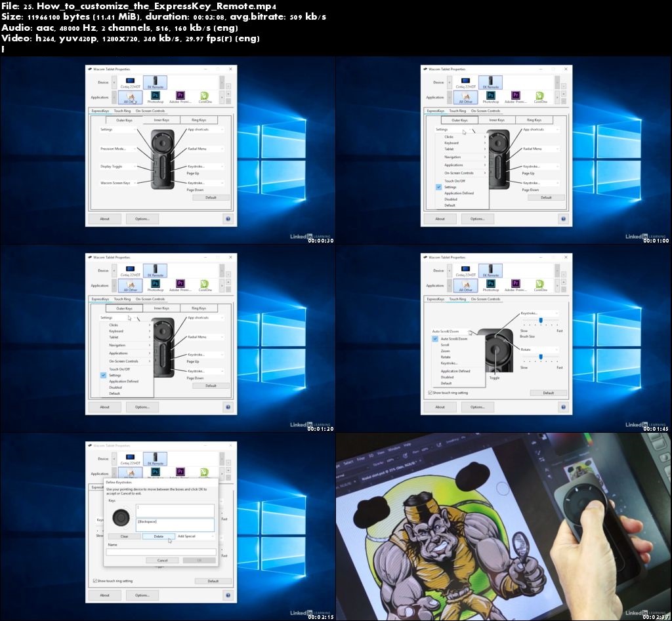Choose Photoshop application icon in 00:01:00 frame

(x=491, y=97)
